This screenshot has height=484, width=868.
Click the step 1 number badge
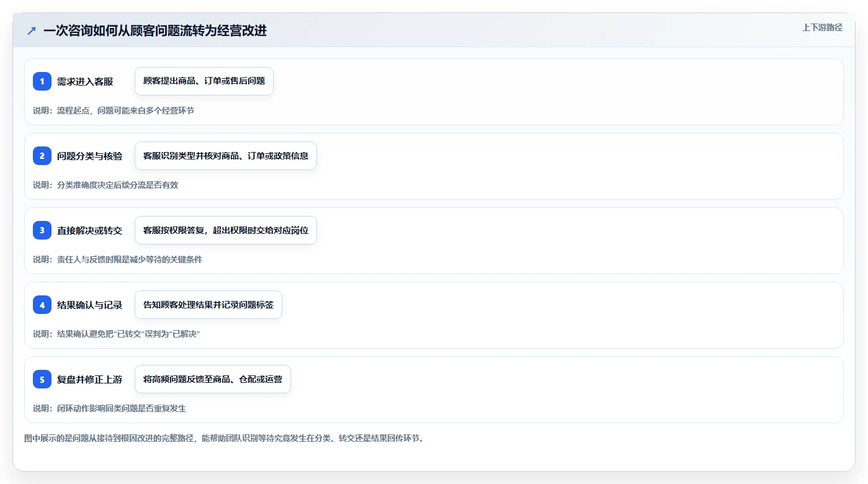coord(42,81)
